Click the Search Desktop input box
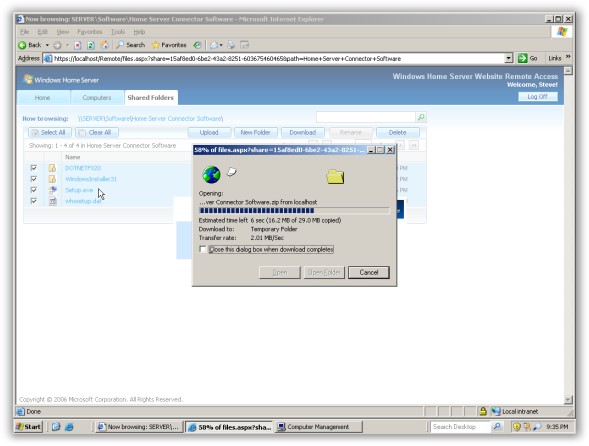589x446 pixels. 460,427
